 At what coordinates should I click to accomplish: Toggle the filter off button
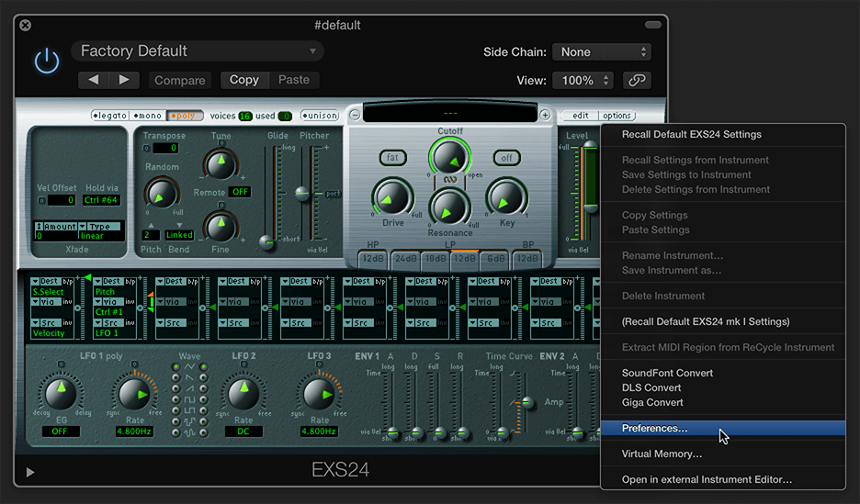coord(506,158)
